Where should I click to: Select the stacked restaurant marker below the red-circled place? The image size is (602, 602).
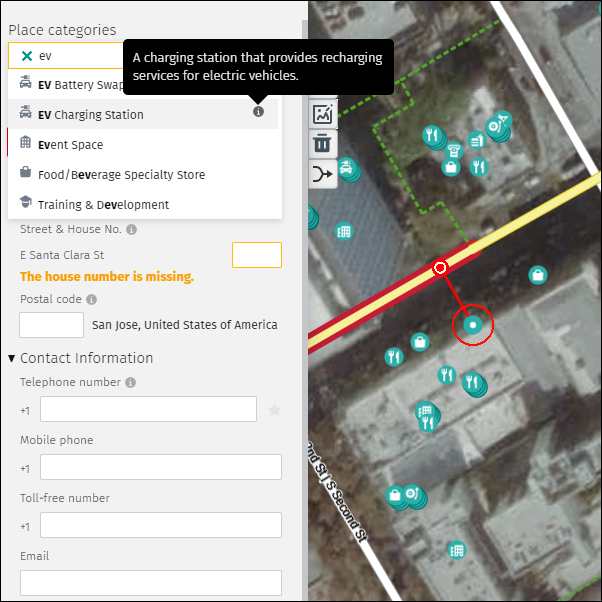[x=473, y=384]
